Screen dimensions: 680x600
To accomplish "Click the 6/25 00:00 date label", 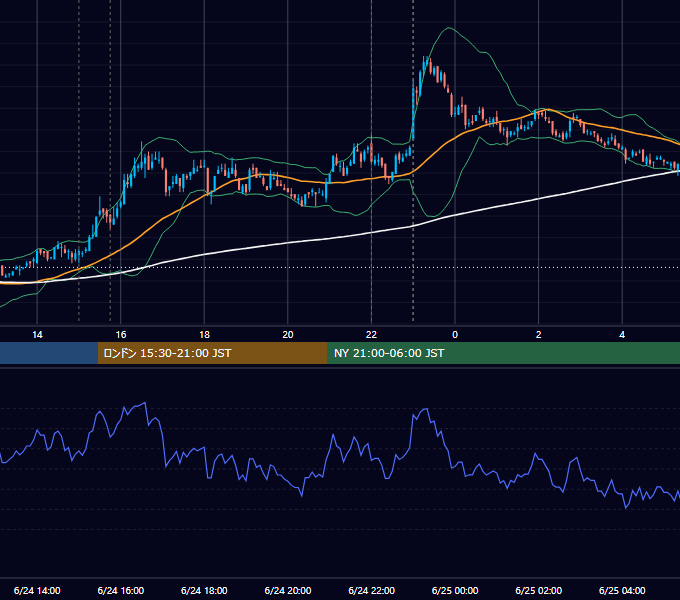I will tap(455, 590).
